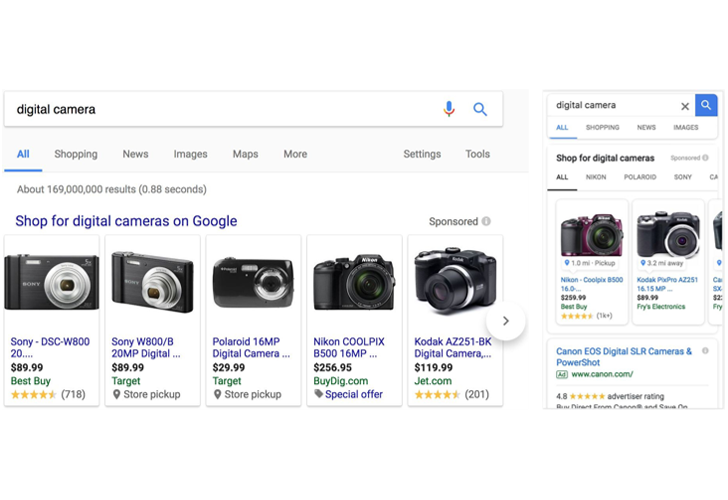Viewport: 728px width, 500px height.
Task: Advance the product carousel with the right arrow
Action: pyautogui.click(x=506, y=321)
